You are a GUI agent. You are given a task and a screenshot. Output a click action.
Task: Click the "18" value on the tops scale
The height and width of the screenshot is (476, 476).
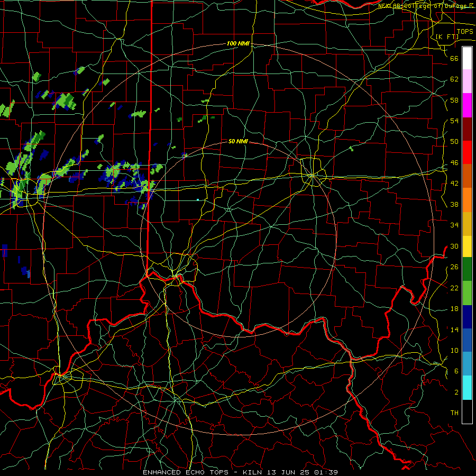pyautogui.click(x=454, y=309)
